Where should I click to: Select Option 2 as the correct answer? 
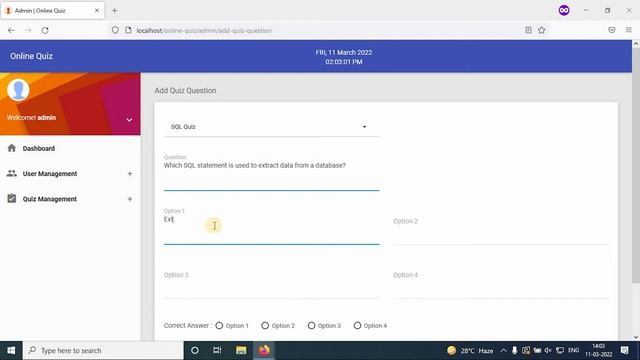click(265, 325)
